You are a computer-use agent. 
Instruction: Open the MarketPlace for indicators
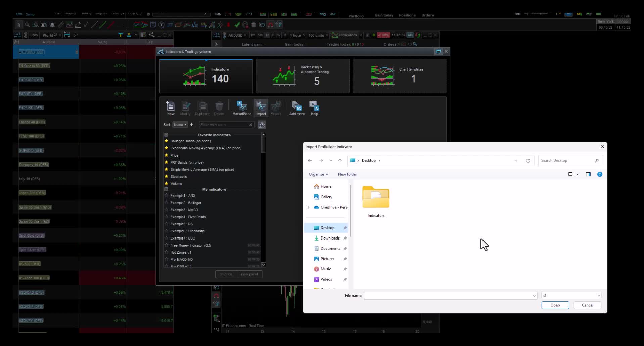pyautogui.click(x=241, y=107)
